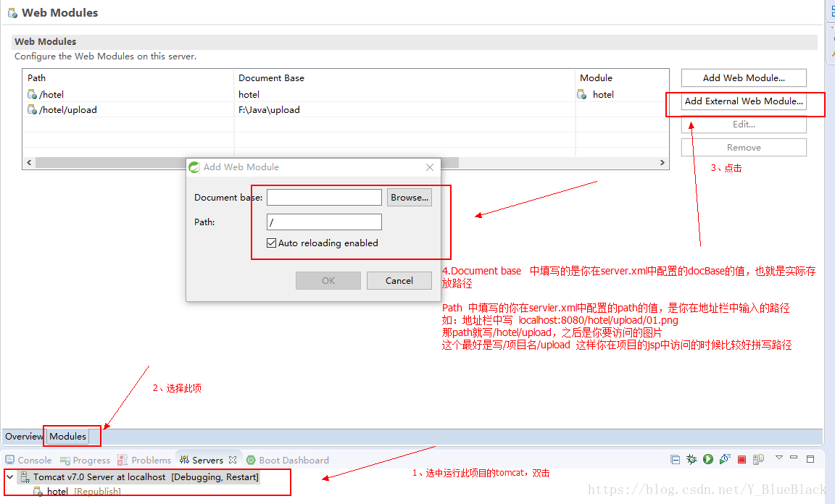Focus the Document base input field
835x504 pixels.
pyautogui.click(x=324, y=198)
